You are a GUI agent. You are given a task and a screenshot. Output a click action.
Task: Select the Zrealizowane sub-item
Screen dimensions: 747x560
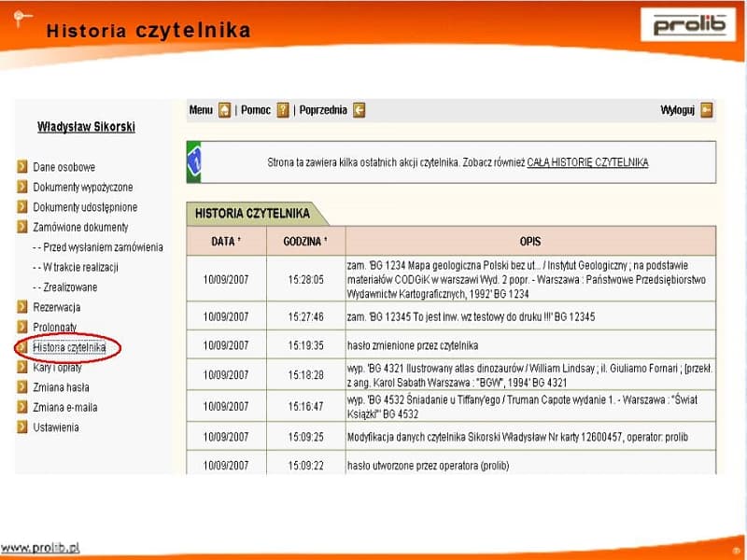tap(64, 287)
